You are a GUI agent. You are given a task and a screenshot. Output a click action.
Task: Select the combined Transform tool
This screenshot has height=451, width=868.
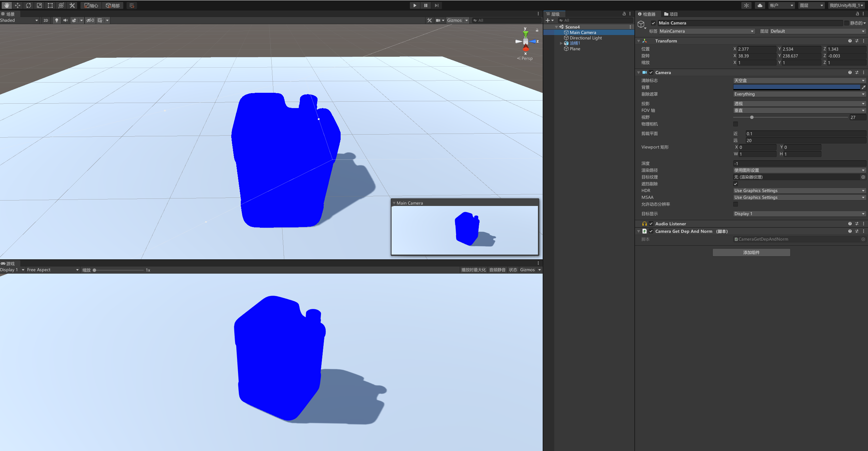pyautogui.click(x=61, y=5)
